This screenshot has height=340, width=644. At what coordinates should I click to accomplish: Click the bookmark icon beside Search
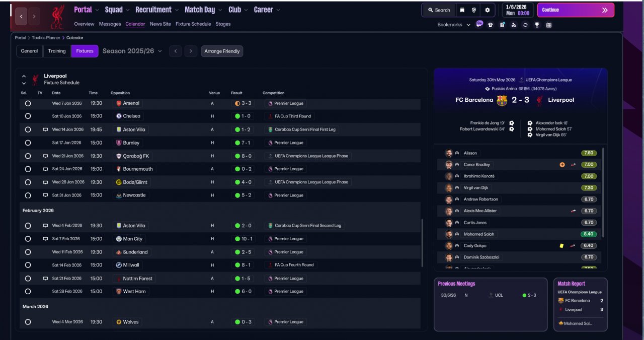(x=462, y=10)
